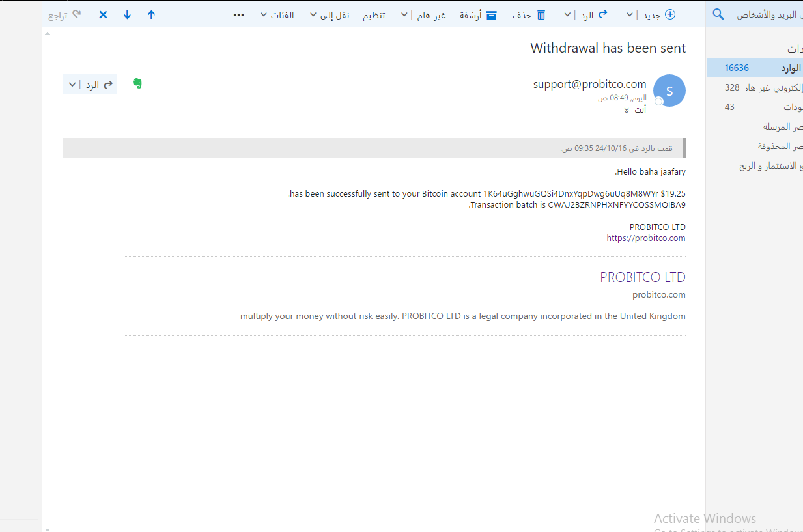Expand the reply chevron in message header

(72, 85)
